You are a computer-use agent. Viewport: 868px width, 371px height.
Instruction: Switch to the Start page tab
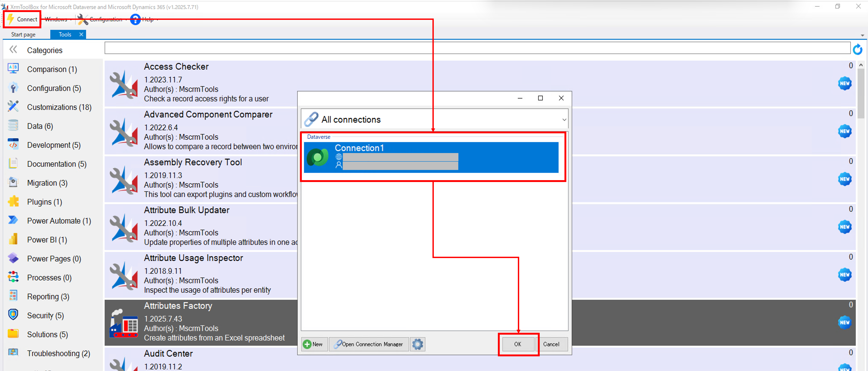(23, 34)
